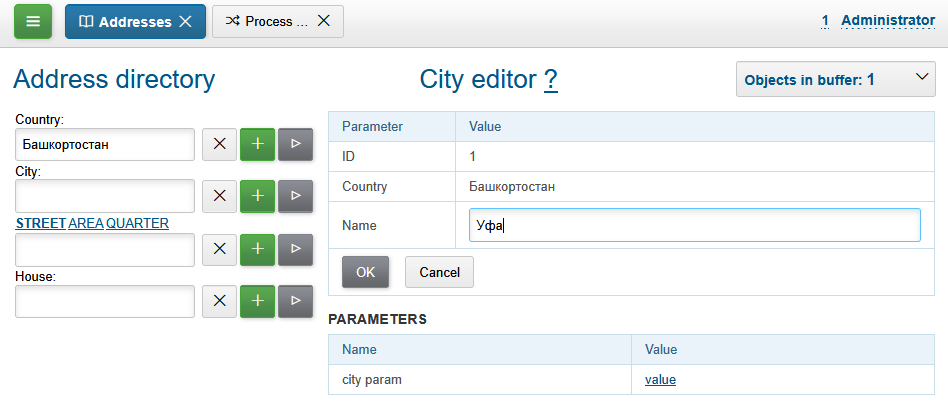Click the arrow button next to City
948x410 pixels.
[295, 196]
